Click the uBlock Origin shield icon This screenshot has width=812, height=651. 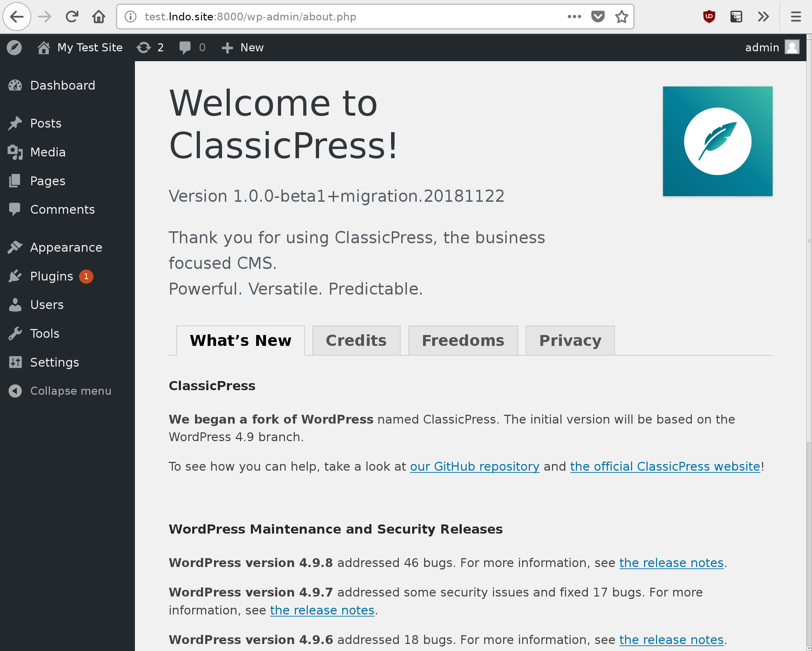tap(709, 17)
